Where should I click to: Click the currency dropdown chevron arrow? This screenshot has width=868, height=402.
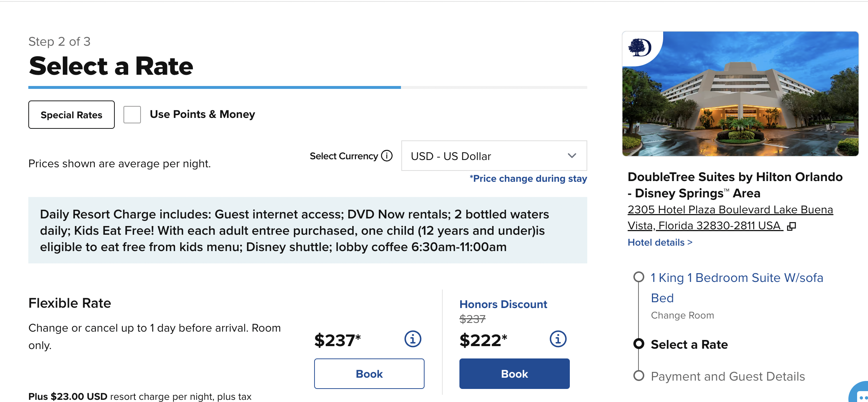(572, 156)
